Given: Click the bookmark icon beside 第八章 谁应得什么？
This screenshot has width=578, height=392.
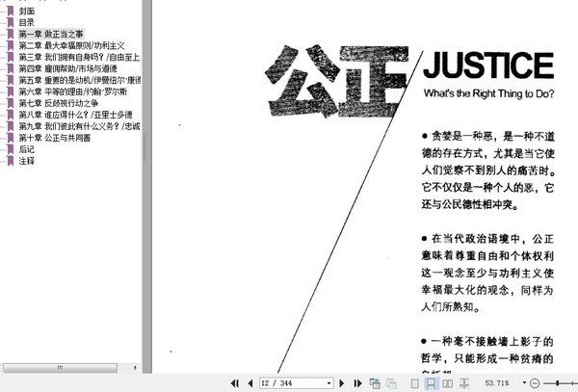Looking at the screenshot, I should [11, 115].
